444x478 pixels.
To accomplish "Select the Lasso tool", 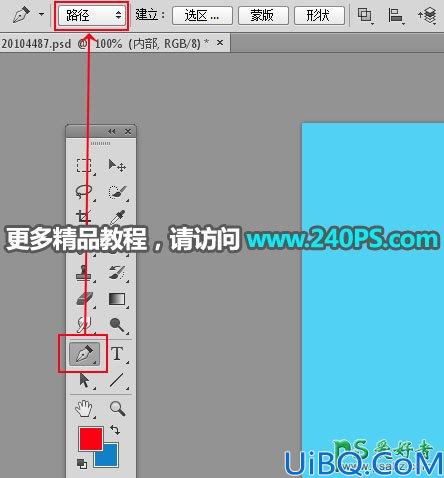I will click(84, 192).
